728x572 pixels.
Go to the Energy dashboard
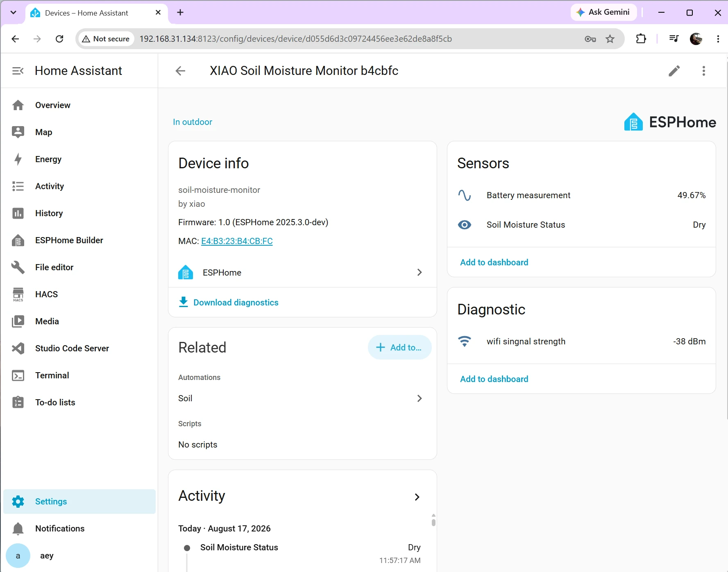(x=79, y=159)
